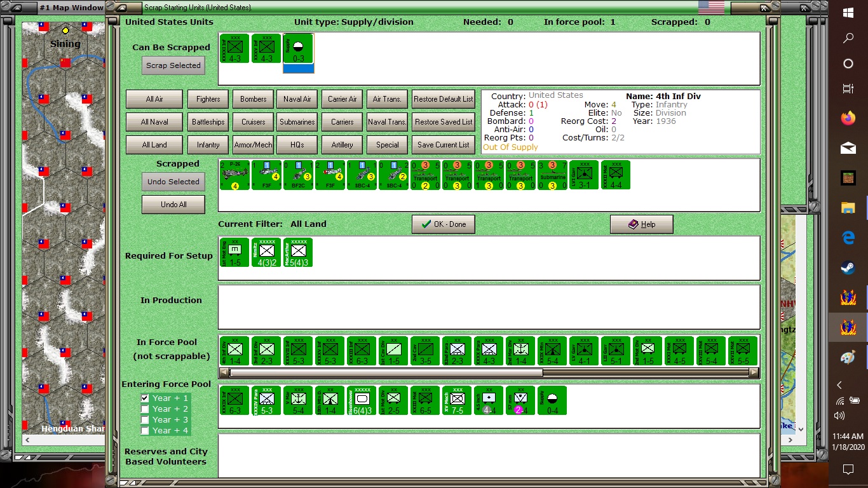
Task: Select the 4th Inf Div 1-4 unit
Action: click(234, 351)
